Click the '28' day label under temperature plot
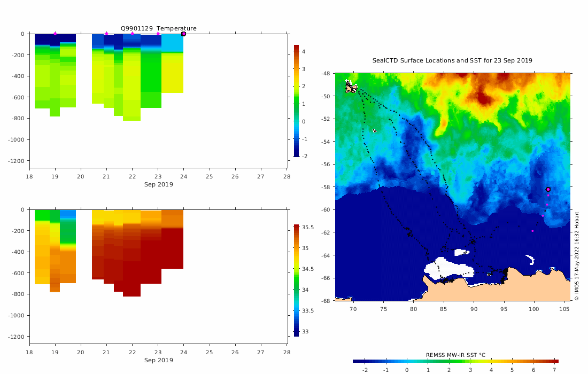 pos(287,176)
